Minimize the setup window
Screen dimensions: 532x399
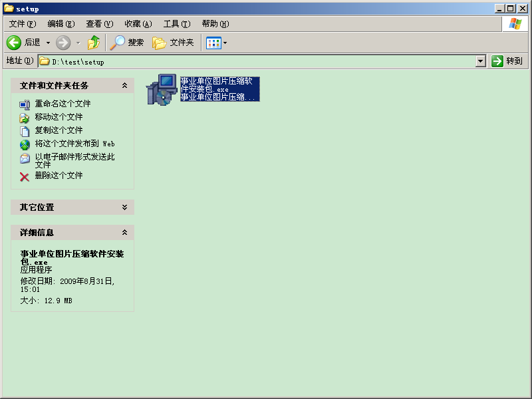point(499,9)
